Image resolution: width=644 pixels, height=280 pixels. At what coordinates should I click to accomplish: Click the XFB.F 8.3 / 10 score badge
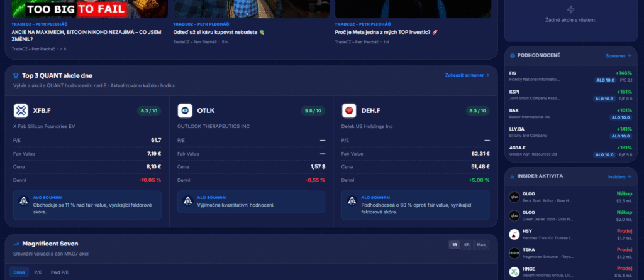click(x=149, y=110)
